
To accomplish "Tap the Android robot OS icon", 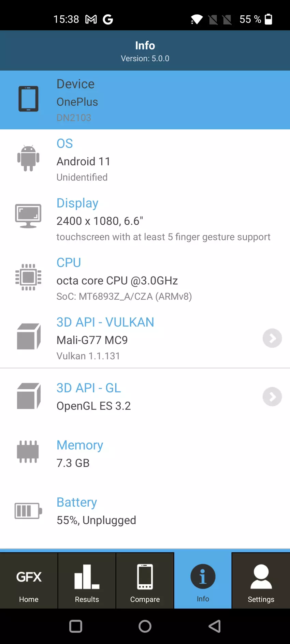I will [x=28, y=158].
